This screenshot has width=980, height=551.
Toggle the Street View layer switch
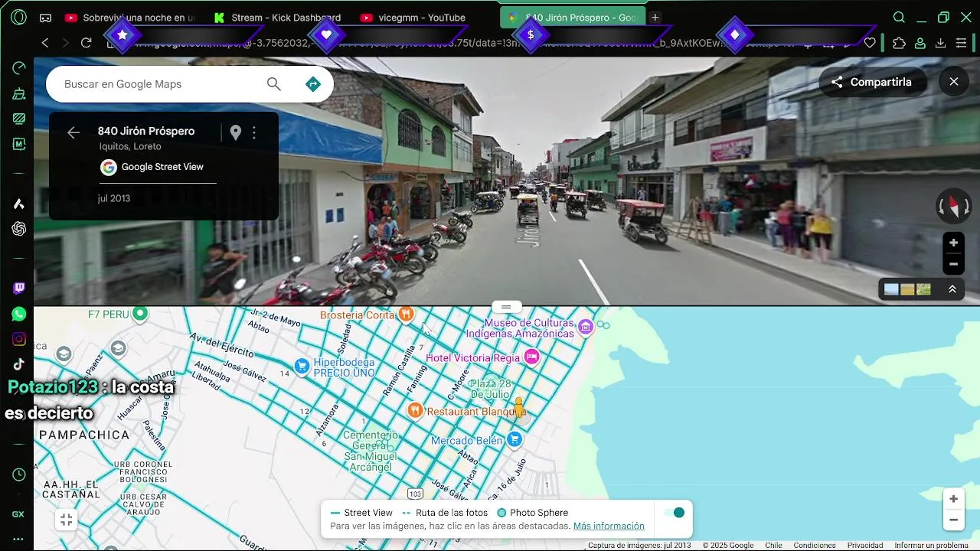tap(674, 513)
